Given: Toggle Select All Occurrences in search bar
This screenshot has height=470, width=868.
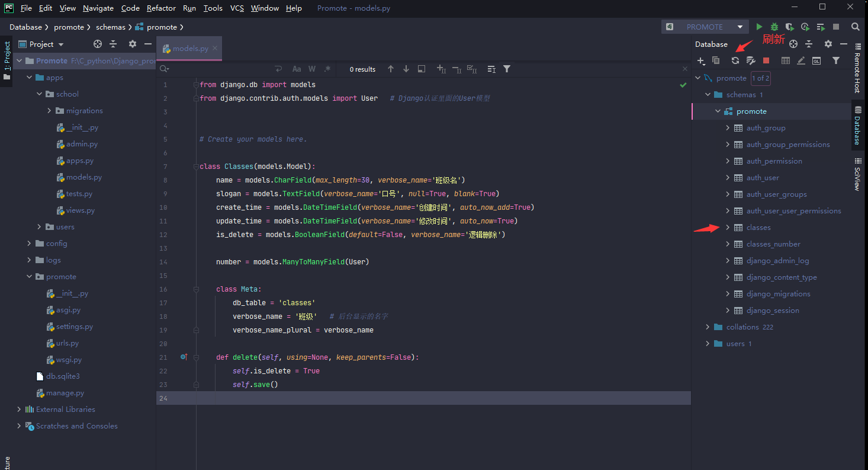Looking at the screenshot, I should 472,69.
